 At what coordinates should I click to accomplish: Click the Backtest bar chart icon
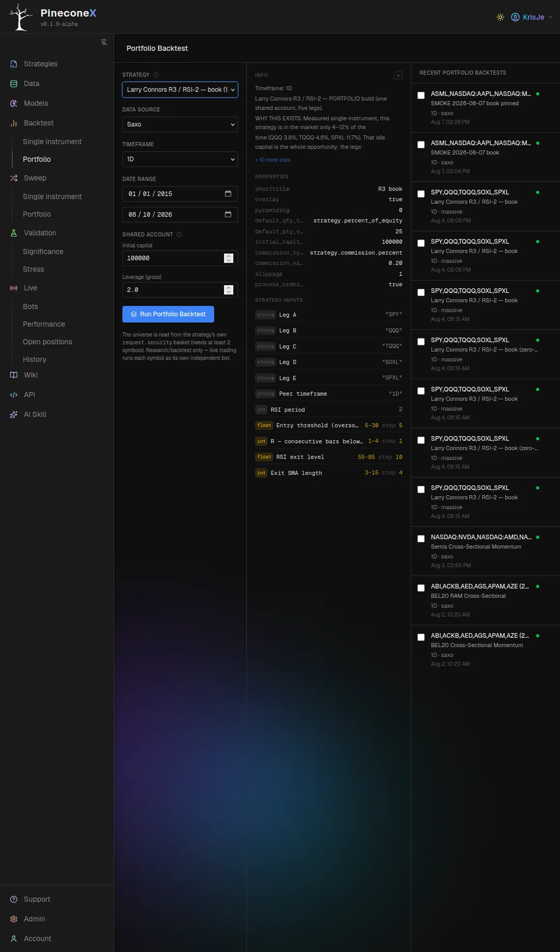point(14,123)
